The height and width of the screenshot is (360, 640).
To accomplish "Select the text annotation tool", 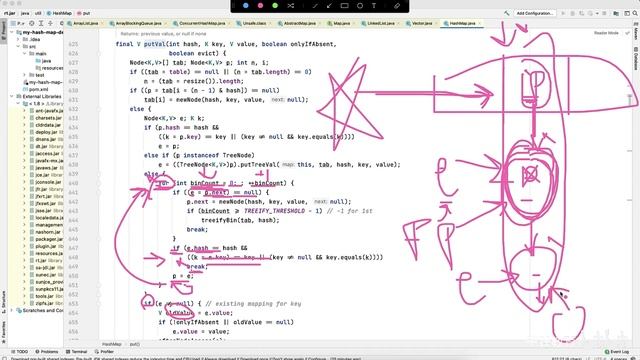I will click(374, 6).
